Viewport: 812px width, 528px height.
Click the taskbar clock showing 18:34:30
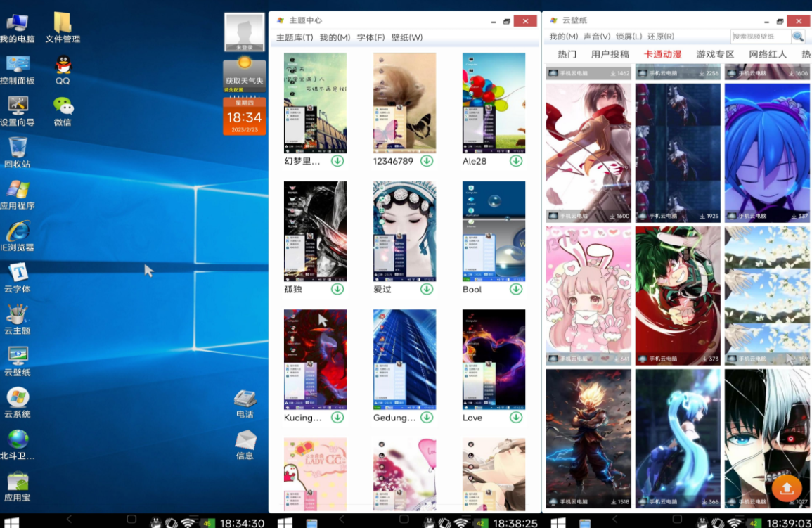pyautogui.click(x=243, y=523)
